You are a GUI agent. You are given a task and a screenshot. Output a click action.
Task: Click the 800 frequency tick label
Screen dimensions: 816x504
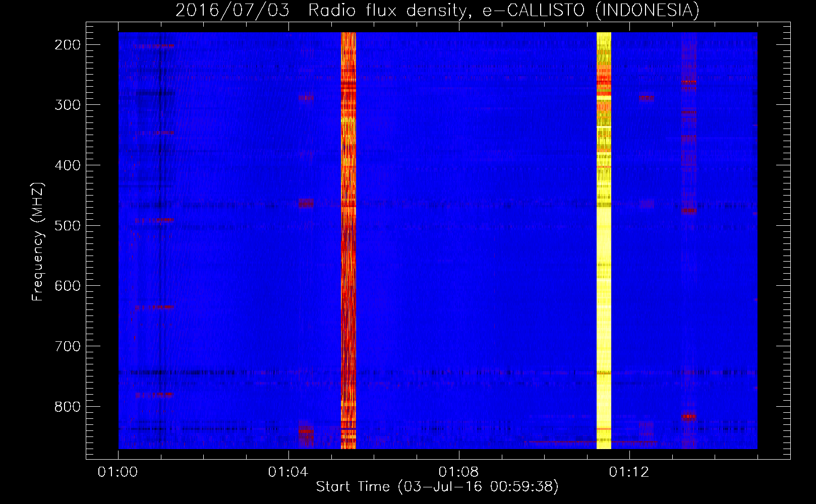coord(68,406)
